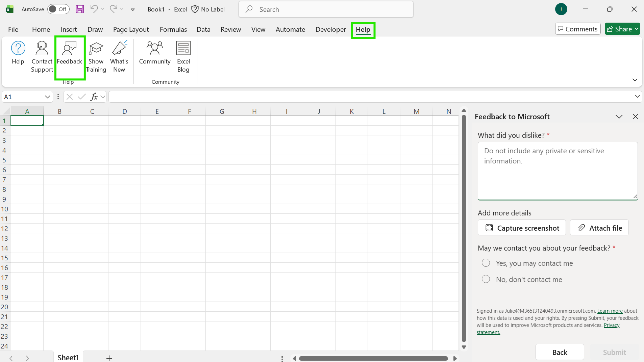Close the Feedback to Microsoft pane
The width and height of the screenshot is (644, 362).
[636, 117]
